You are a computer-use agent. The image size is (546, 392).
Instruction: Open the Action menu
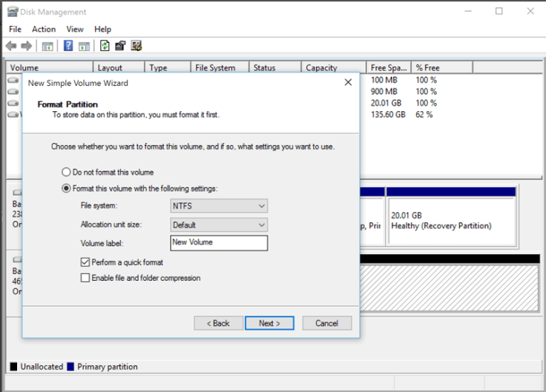(44, 29)
